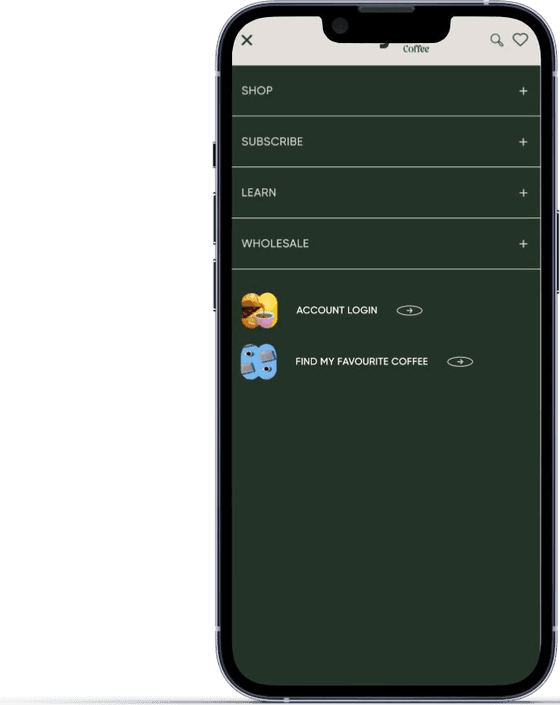
Task: Click arrow icon beside Find My Favourite Coffee
Action: 460,361
